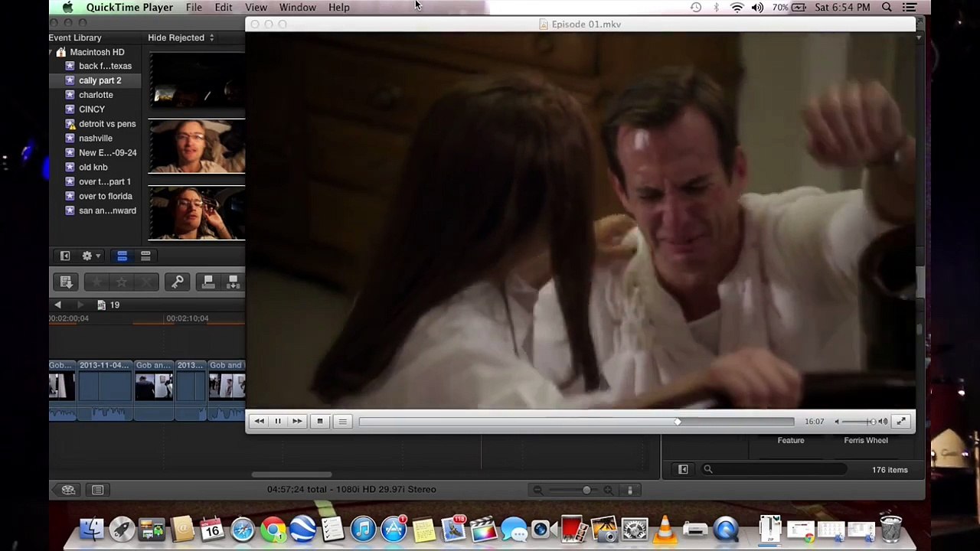Stop the QuickTime video playback
Screen dimensions: 980x551
pyautogui.click(x=320, y=422)
